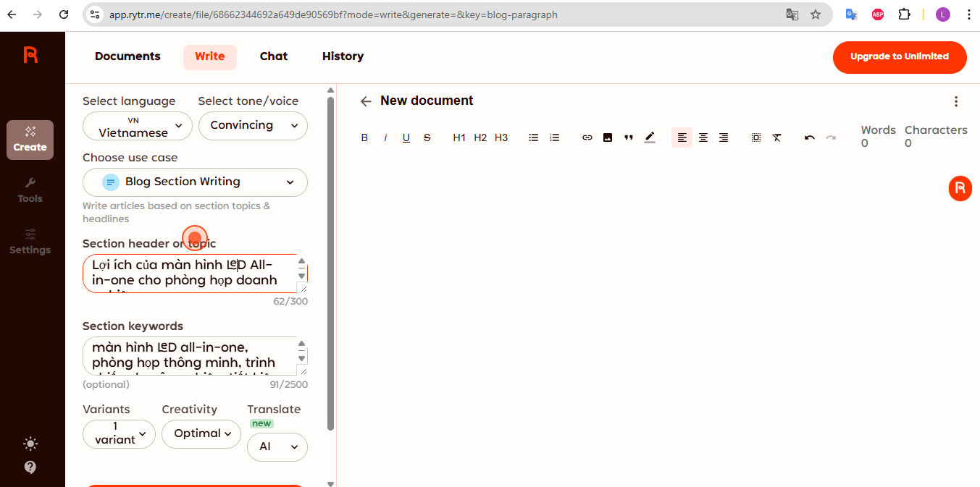Open the help question mark icon

(x=30, y=467)
